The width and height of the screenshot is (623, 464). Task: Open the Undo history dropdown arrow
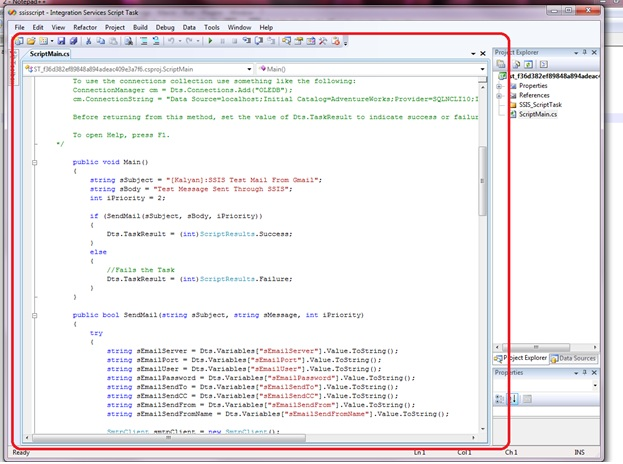coord(180,41)
